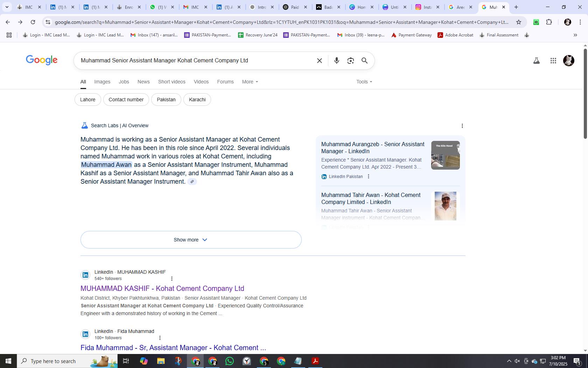The image size is (588, 368).
Task: Open Chrome extensions puzzle icon
Action: 549,22
